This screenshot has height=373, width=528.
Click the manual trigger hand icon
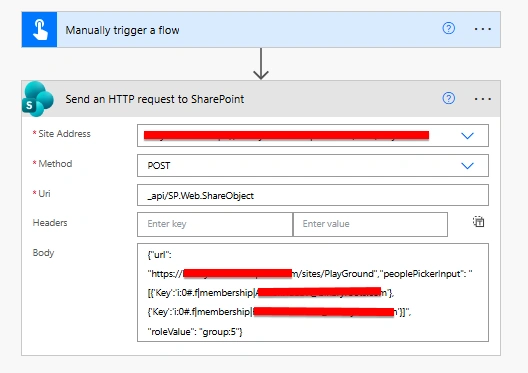39,30
